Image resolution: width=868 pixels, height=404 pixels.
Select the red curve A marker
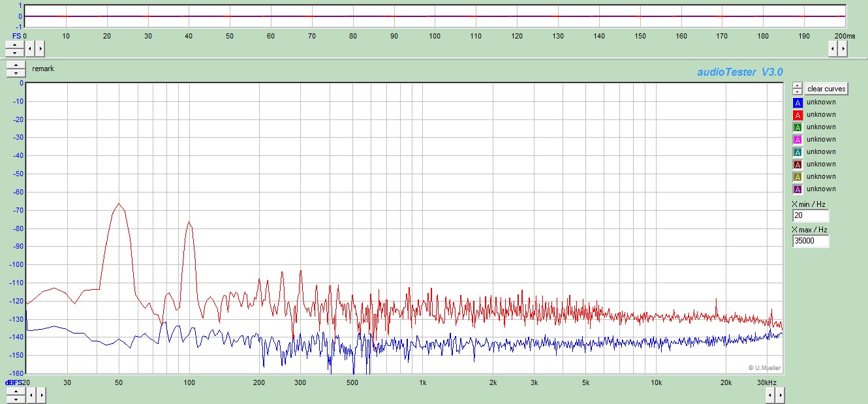797,115
